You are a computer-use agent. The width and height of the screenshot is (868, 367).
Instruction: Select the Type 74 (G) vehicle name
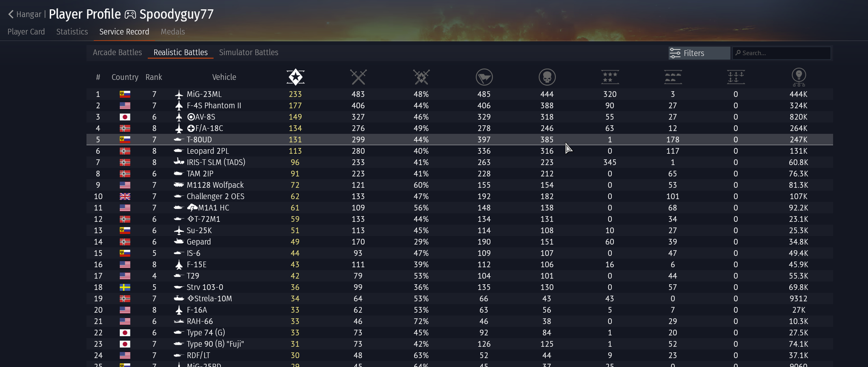[x=206, y=333]
